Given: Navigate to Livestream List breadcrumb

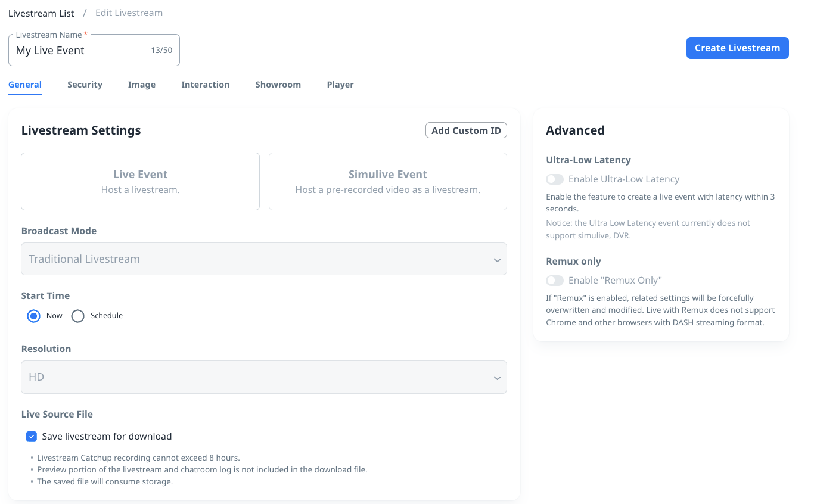Looking at the screenshot, I should tap(41, 13).
